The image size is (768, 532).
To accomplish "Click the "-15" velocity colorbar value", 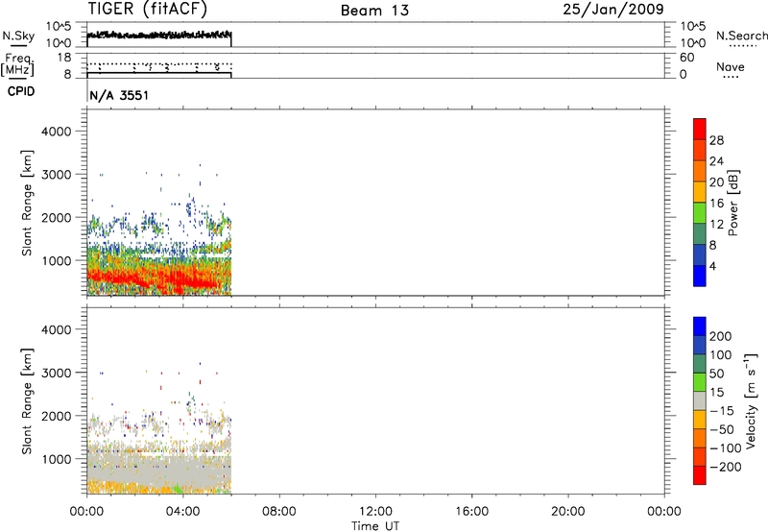I will click(x=722, y=411).
